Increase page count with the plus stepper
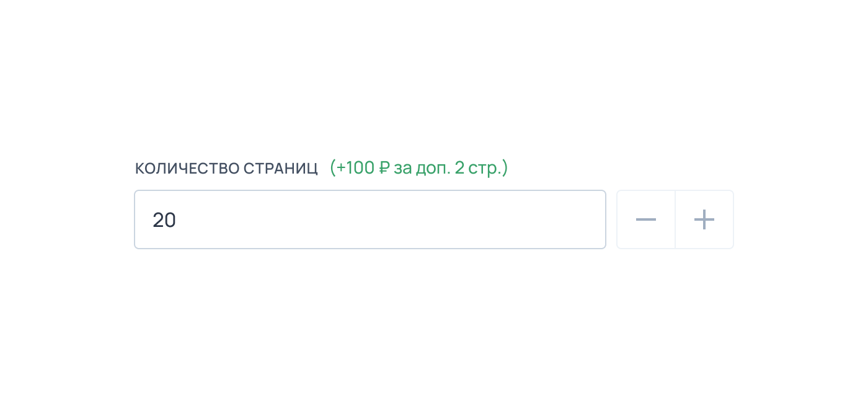The width and height of the screenshot is (868, 403). coord(704,219)
